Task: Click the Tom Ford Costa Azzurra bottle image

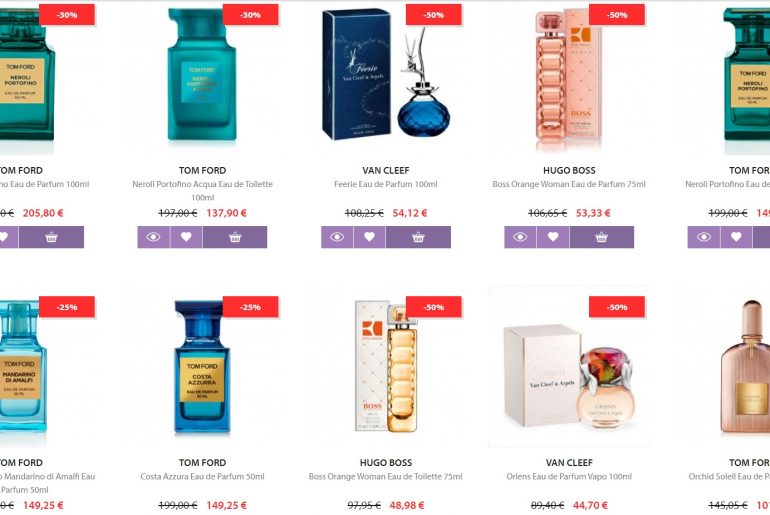Action: point(202,367)
